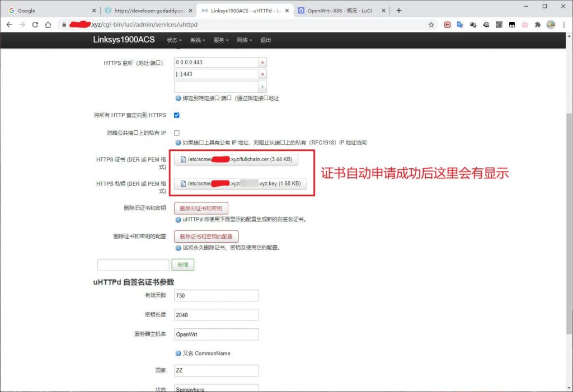This screenshot has width=573, height=392.
Task: Click the 删除旧证书和密钥 button
Action: tap(201, 208)
